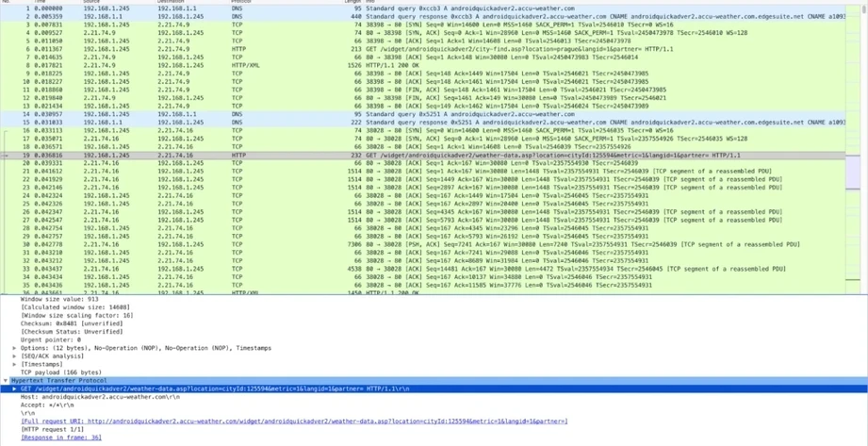The width and height of the screenshot is (868, 446).
Task: Select the 'Checksum: 0x8481 [unverified]' field
Action: click(71, 323)
